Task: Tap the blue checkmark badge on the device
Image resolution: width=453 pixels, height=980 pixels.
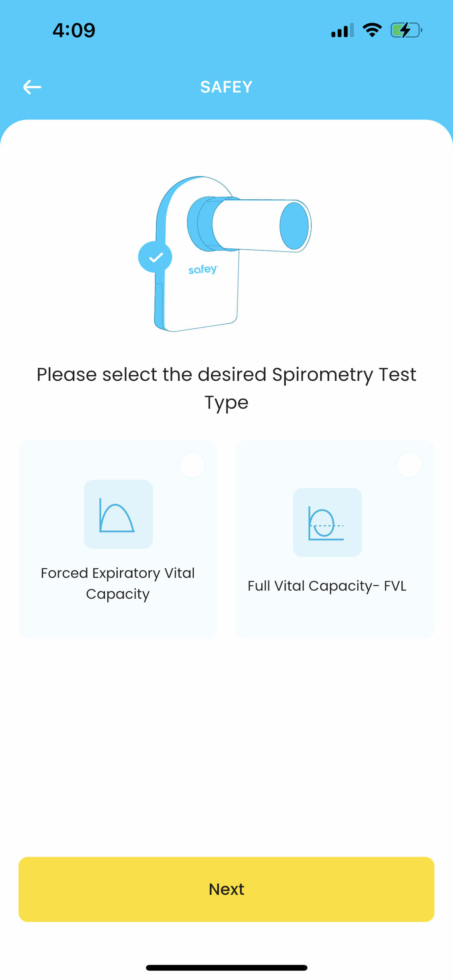Action: [x=155, y=257]
